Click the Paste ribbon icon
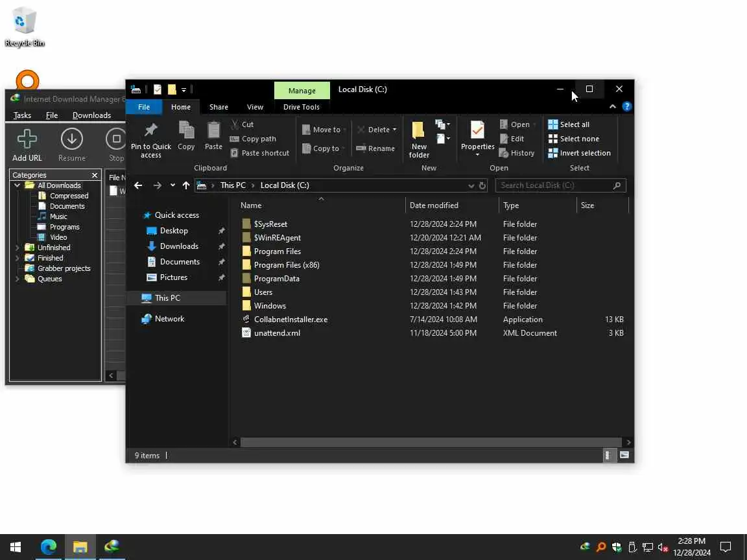 pyautogui.click(x=213, y=135)
